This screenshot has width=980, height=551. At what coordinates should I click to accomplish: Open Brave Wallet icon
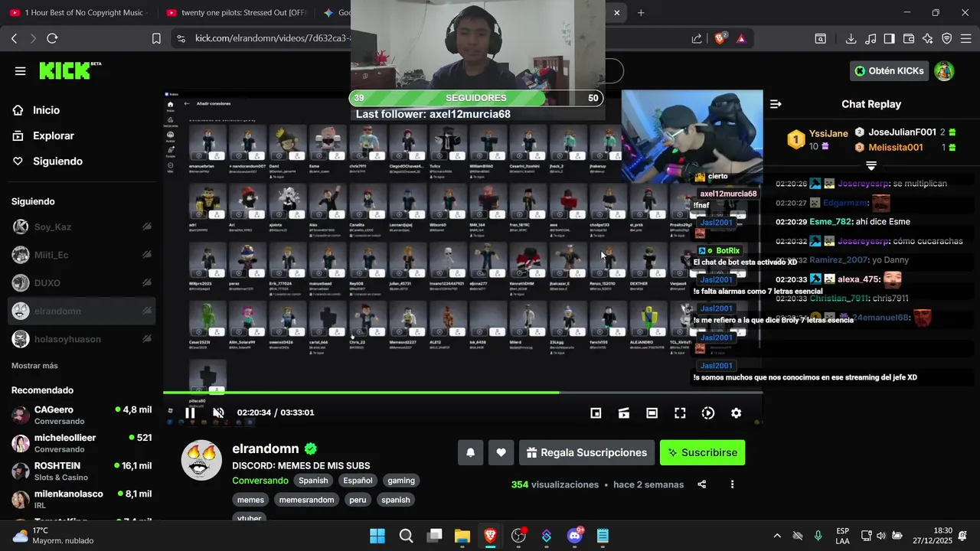909,38
